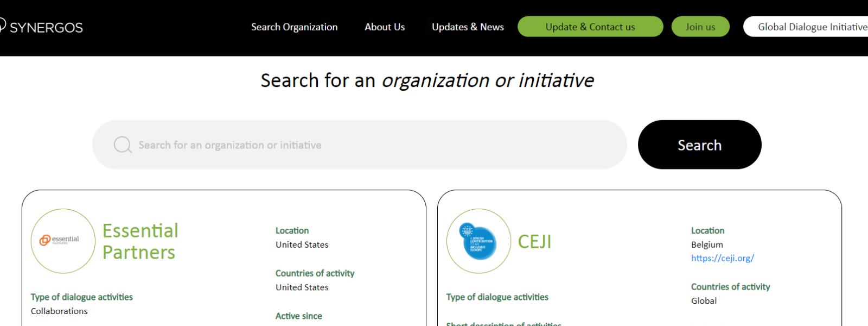This screenshot has width=868, height=326.
Task: Go to the About Us page
Action: point(385,27)
